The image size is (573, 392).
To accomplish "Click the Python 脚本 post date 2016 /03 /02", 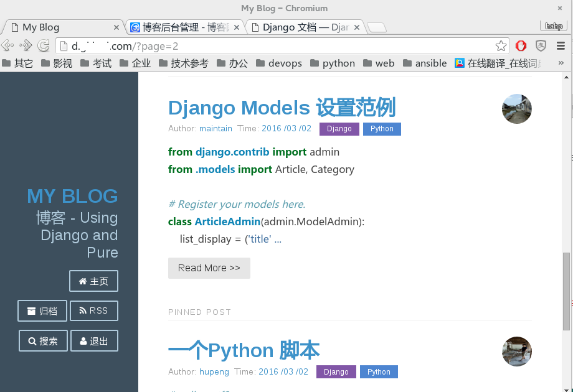I will click(x=283, y=371).
